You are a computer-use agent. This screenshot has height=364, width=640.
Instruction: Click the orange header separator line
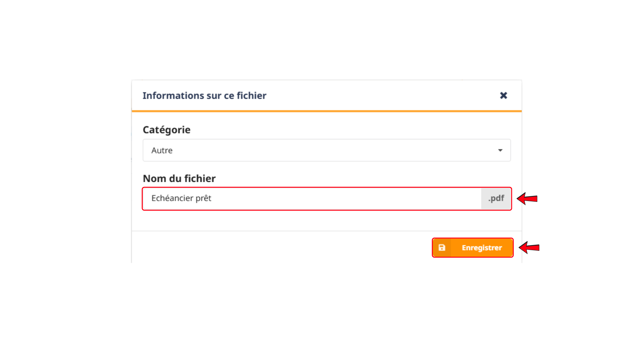tap(327, 111)
